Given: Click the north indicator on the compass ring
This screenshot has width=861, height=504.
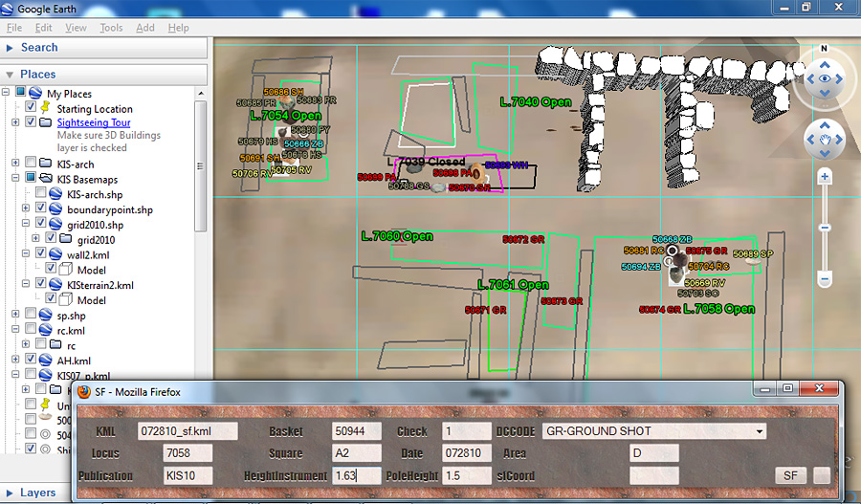Looking at the screenshot, I should point(824,49).
